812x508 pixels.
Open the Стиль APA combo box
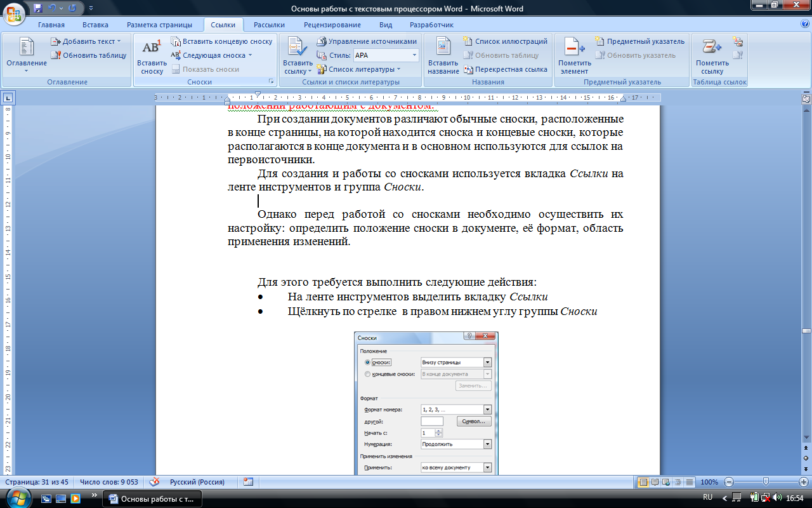click(x=386, y=55)
